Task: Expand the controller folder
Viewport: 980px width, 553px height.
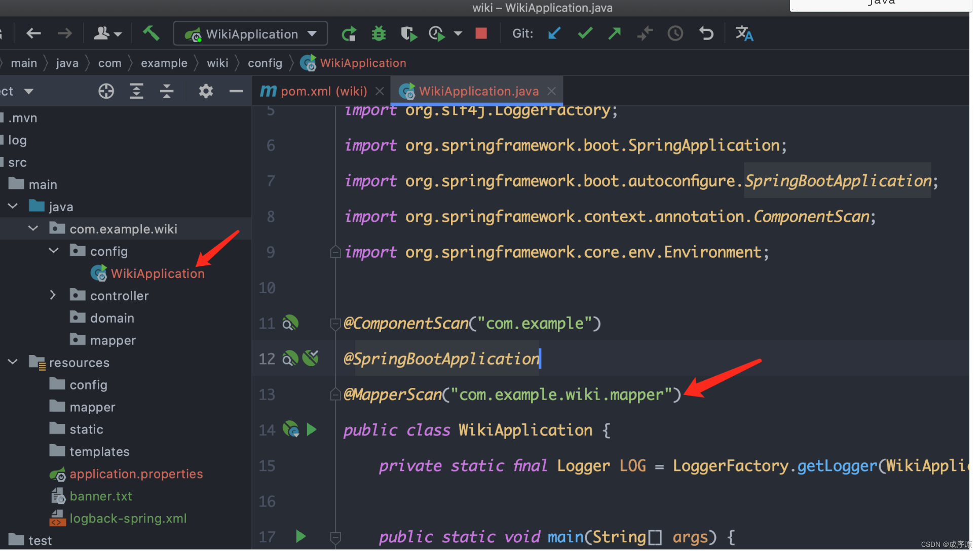Action: (x=53, y=295)
